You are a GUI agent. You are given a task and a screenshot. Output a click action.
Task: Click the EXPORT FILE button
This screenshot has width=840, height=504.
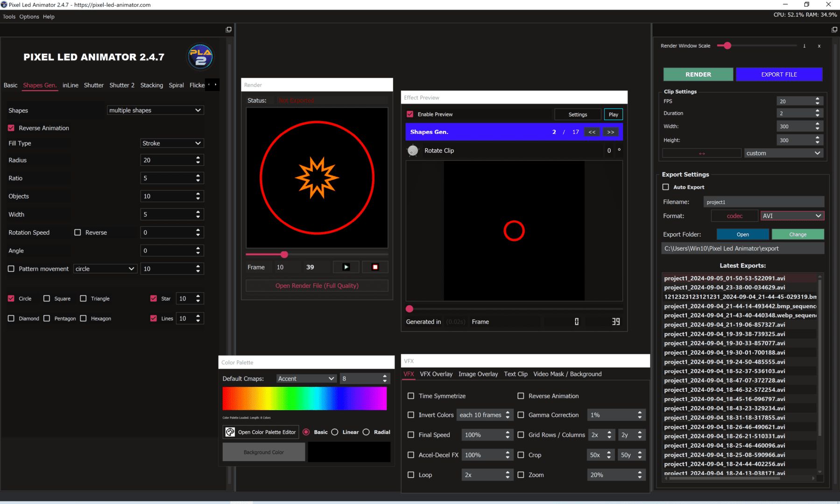coord(779,74)
